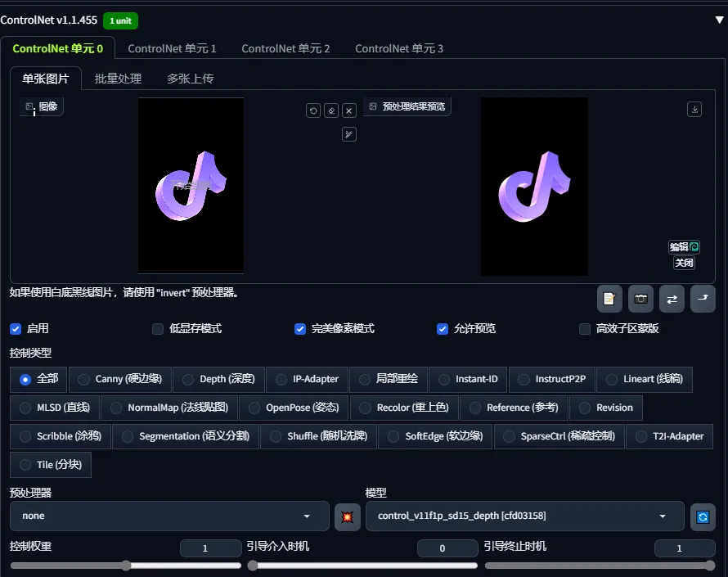Open the 多张上传 tab
This screenshot has width=728, height=577.
[x=191, y=79]
